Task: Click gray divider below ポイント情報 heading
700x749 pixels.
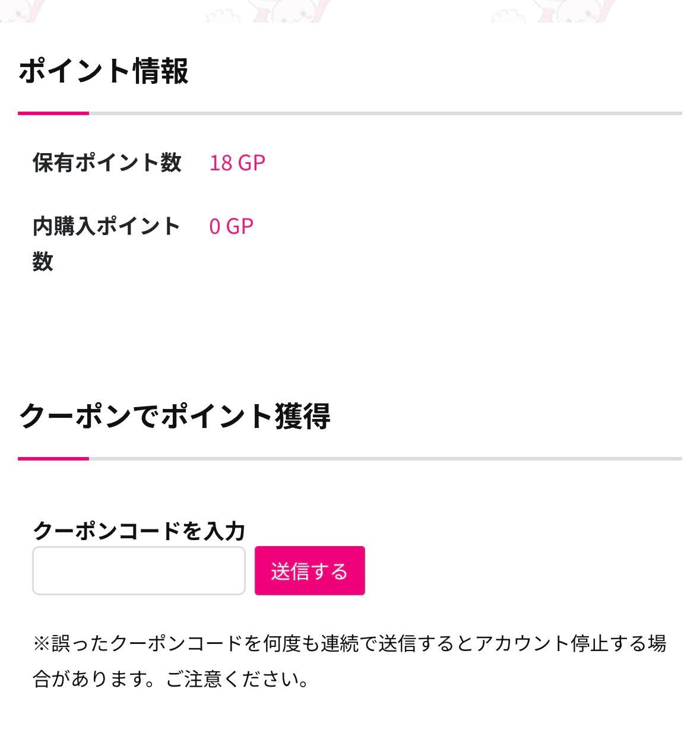Action: 386,113
